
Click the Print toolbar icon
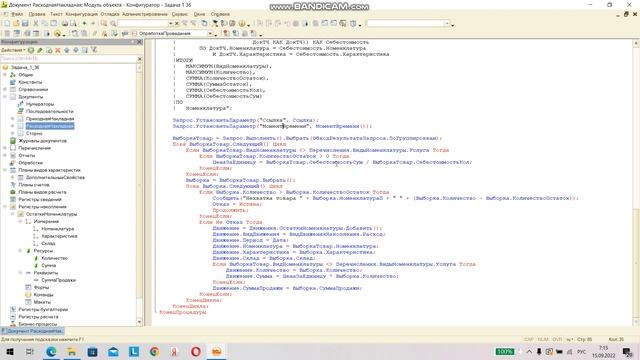click(64, 23)
